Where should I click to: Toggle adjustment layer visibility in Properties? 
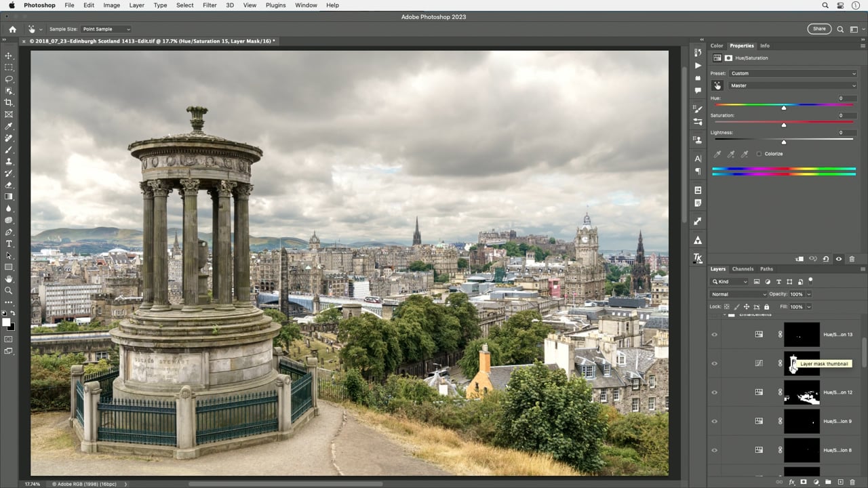[839, 259]
